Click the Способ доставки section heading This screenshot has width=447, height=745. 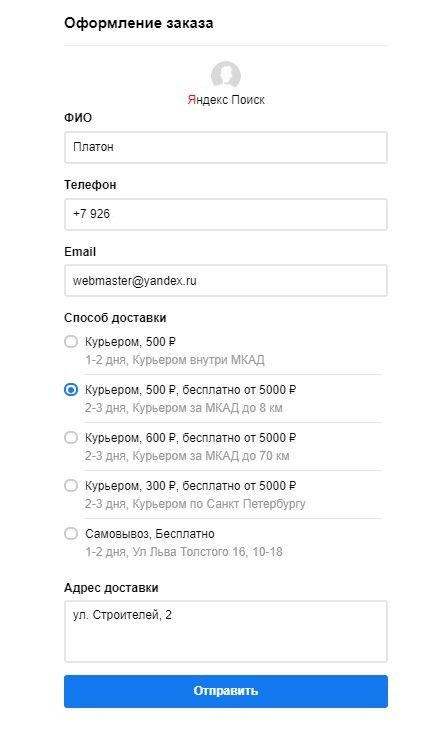pos(115,318)
